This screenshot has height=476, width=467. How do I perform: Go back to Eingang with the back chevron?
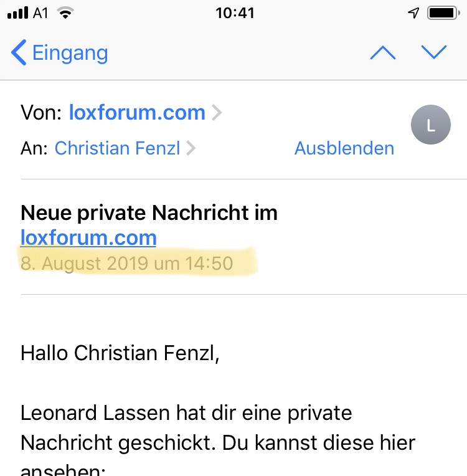pyautogui.click(x=19, y=53)
